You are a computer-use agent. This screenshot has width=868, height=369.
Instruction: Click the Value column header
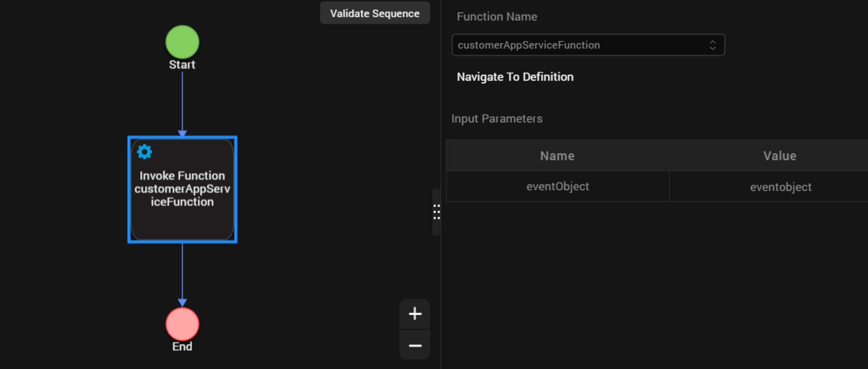pos(780,156)
